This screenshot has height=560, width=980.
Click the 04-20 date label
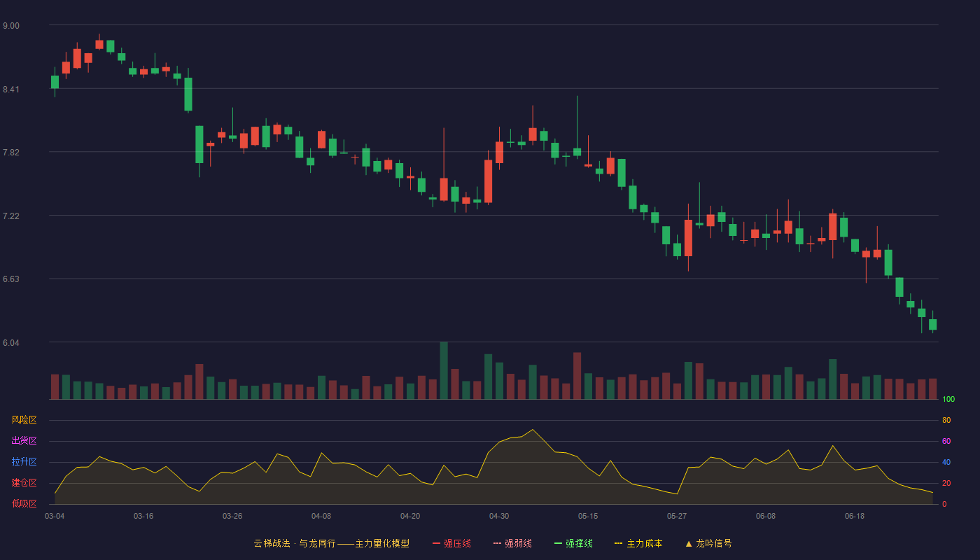[410, 516]
